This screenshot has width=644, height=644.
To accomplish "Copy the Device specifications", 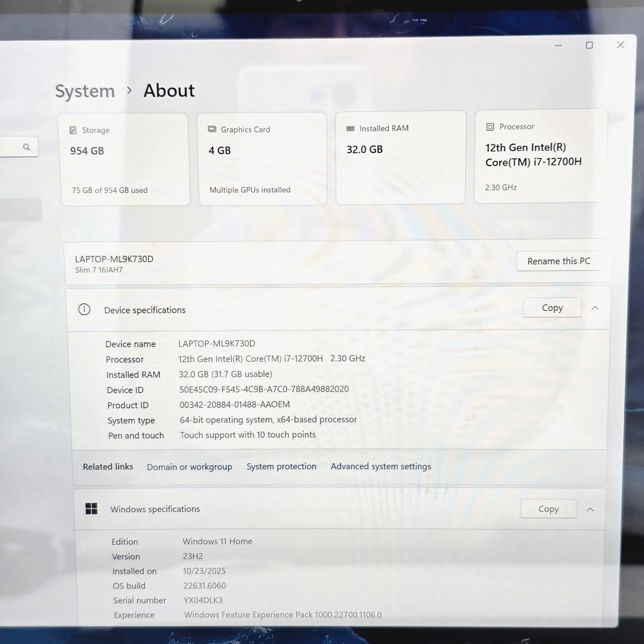I will 552,308.
